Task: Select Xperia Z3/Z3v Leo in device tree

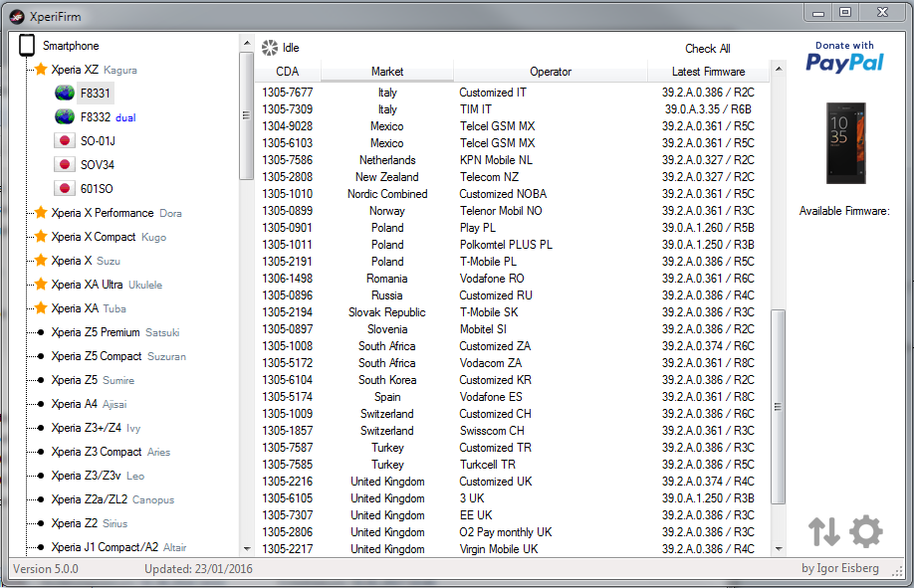Action: (98, 476)
